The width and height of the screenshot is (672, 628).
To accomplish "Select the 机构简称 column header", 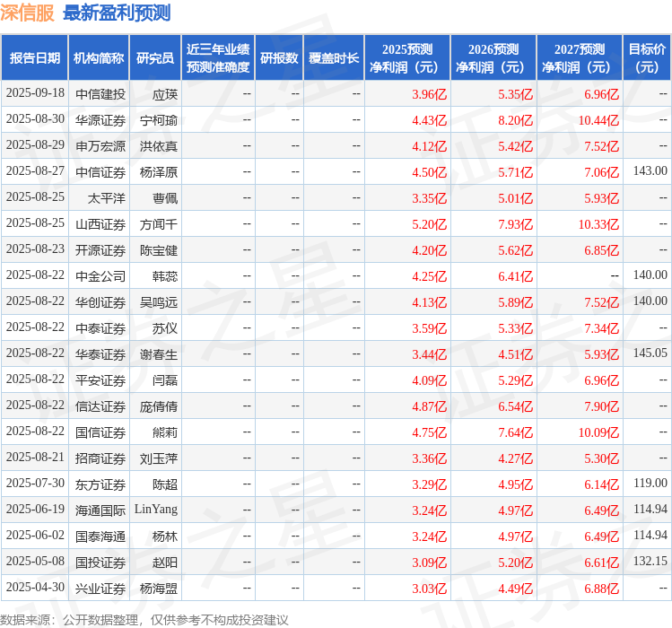I will click(x=99, y=58).
